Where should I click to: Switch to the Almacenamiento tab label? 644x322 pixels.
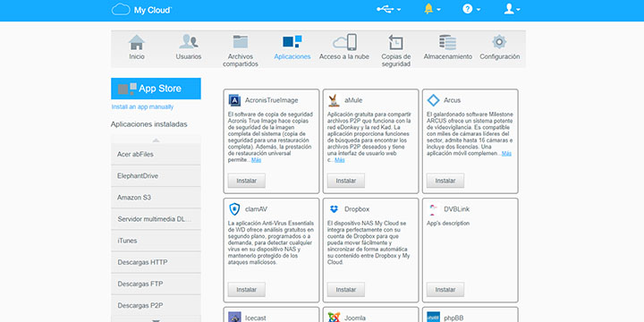(448, 56)
